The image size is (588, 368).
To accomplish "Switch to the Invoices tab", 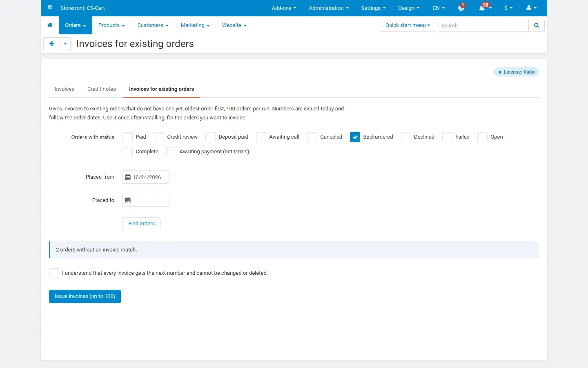I will (65, 89).
